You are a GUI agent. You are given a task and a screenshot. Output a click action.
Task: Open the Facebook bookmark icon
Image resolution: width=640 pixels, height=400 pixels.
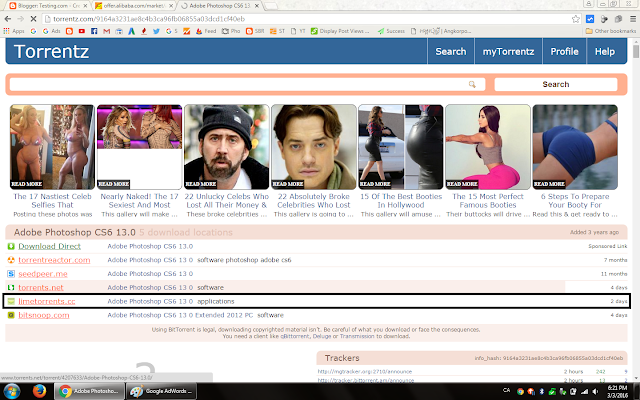94,31
